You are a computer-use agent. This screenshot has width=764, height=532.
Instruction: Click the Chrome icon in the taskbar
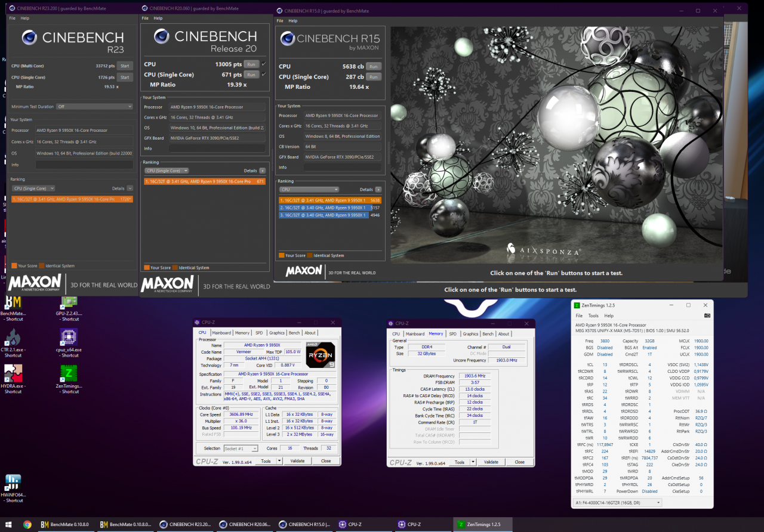(x=27, y=525)
